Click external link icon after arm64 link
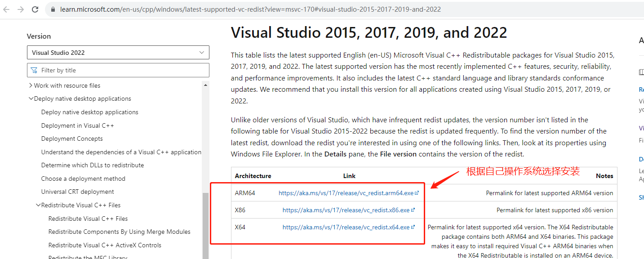Image resolution: width=644 pixels, height=259 pixels. [x=417, y=193]
